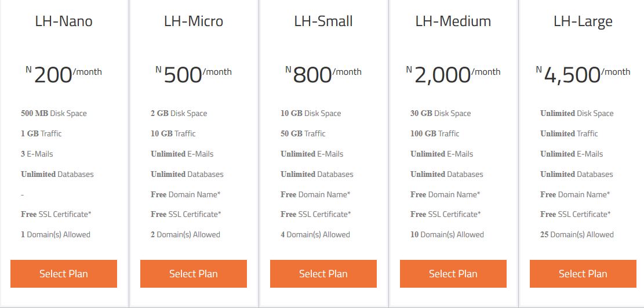Click the N200/month price
The height and width of the screenshot is (308, 644).
pyautogui.click(x=64, y=75)
